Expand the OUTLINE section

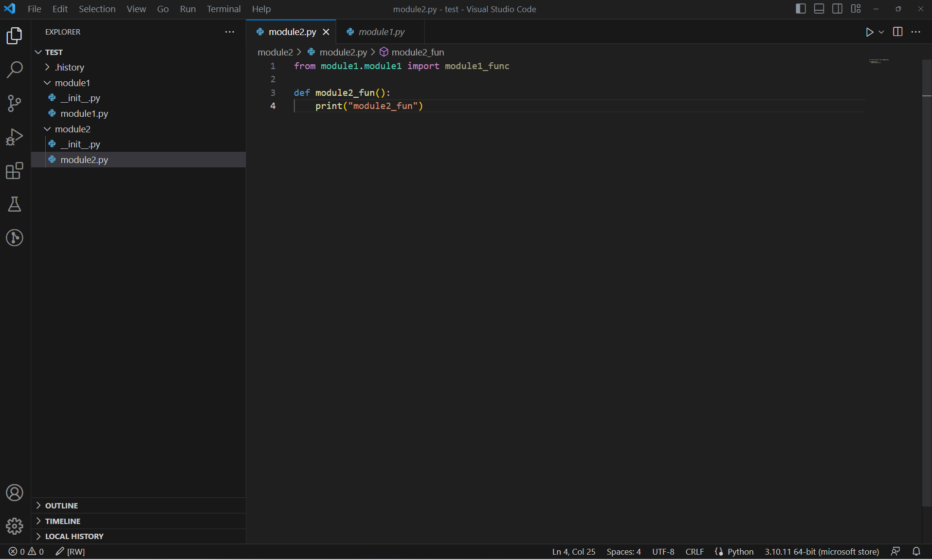[x=138, y=506]
